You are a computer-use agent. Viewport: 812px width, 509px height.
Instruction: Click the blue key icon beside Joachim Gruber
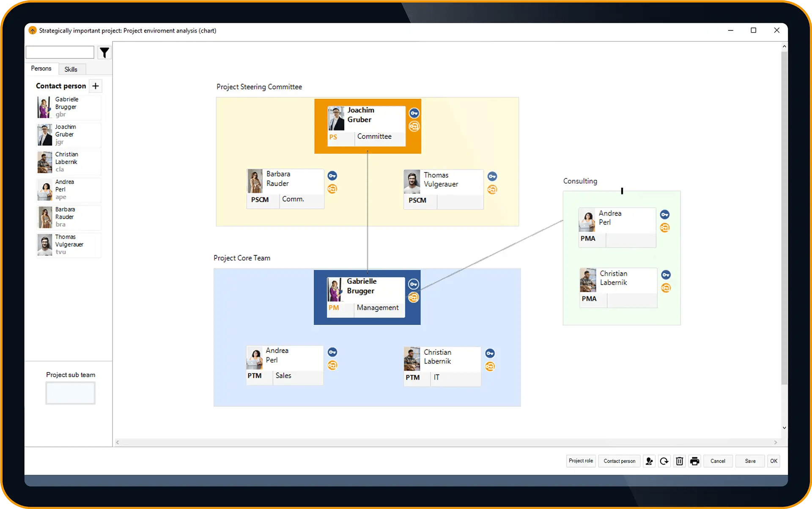tap(414, 113)
